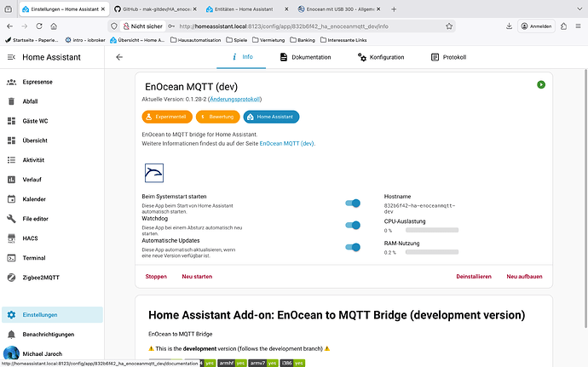588x367 pixels.
Task: Open Benachrichtigungen notifications
Action: pos(52,335)
